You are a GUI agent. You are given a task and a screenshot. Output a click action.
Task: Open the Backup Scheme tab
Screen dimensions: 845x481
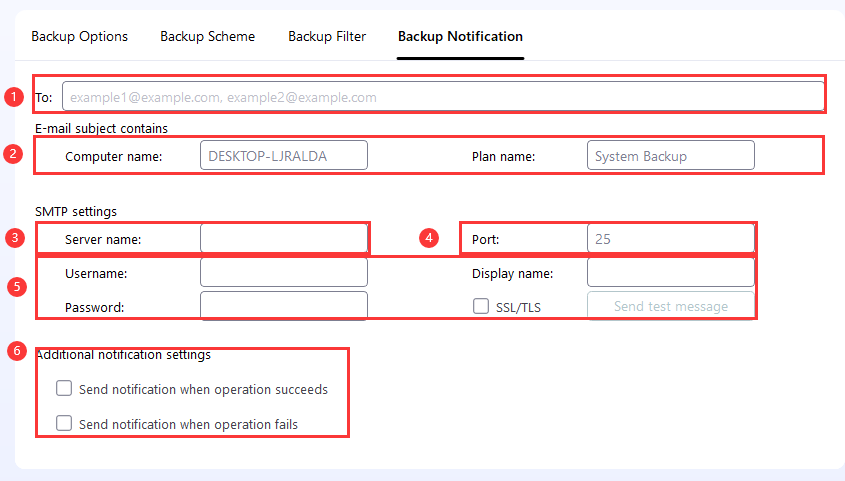(x=207, y=37)
